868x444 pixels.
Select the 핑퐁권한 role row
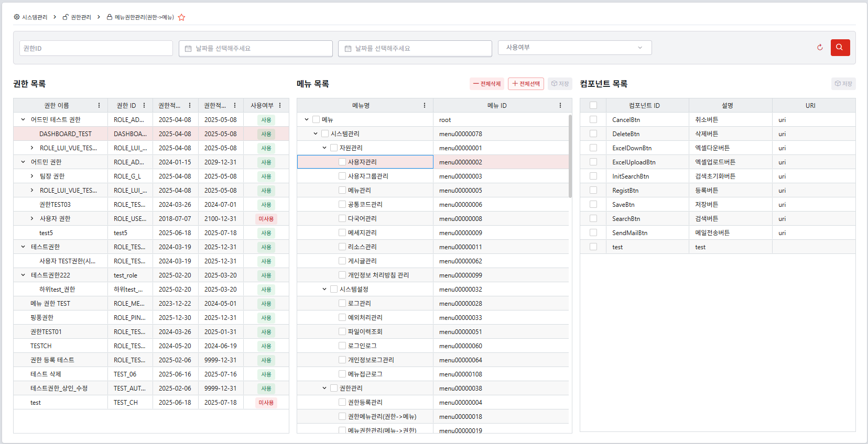pos(151,317)
